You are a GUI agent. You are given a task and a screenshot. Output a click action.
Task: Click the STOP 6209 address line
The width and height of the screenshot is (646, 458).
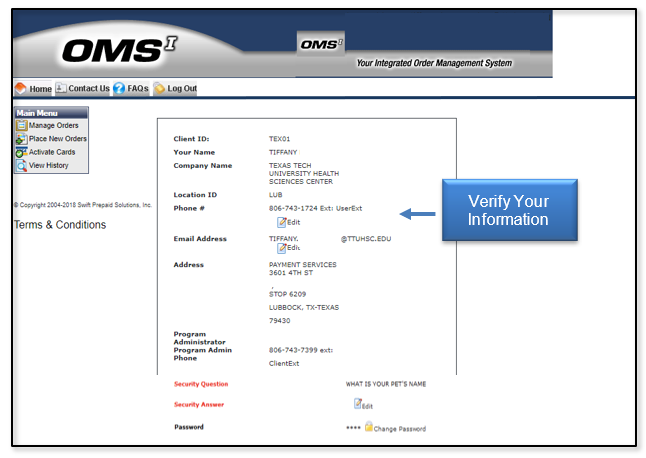pyautogui.click(x=288, y=294)
